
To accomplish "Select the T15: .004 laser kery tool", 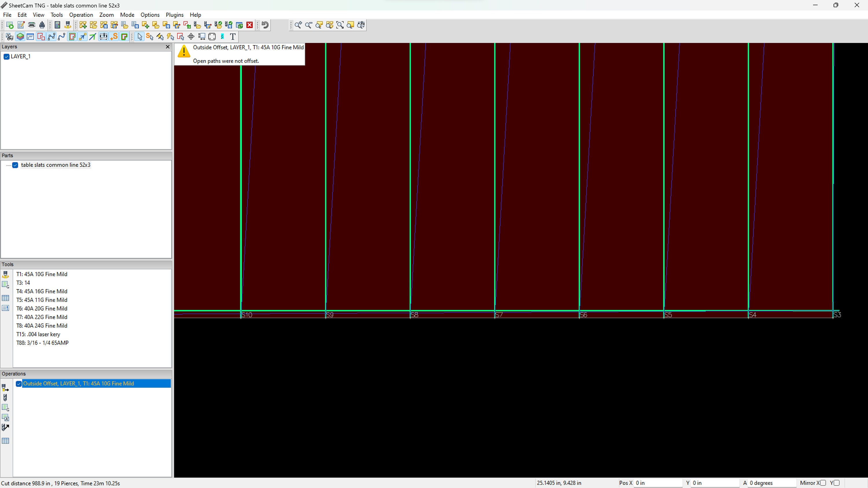I will [x=38, y=334].
